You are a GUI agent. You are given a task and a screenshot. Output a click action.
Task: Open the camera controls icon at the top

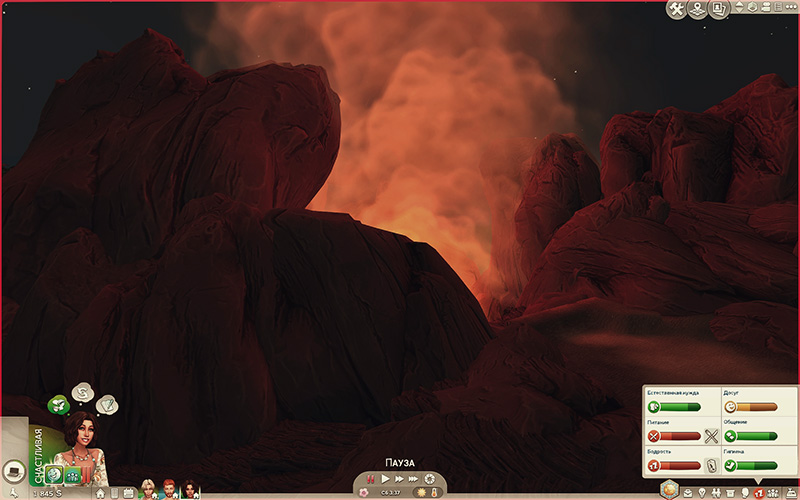pos(766,7)
